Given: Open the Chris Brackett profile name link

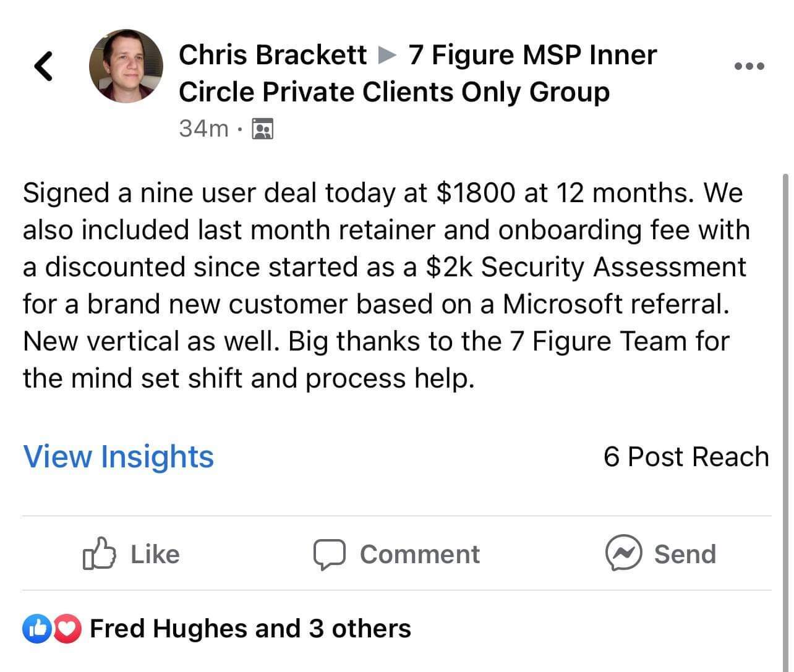Looking at the screenshot, I should [273, 55].
